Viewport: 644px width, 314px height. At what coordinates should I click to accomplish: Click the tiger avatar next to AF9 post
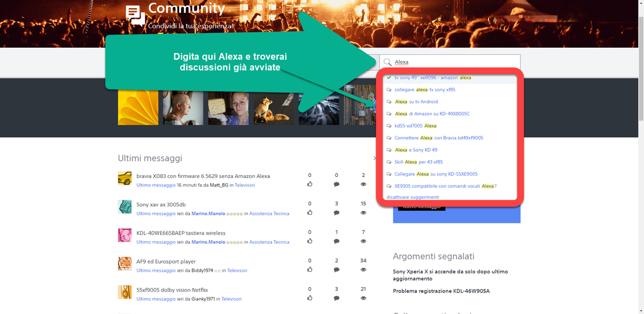coord(125,264)
